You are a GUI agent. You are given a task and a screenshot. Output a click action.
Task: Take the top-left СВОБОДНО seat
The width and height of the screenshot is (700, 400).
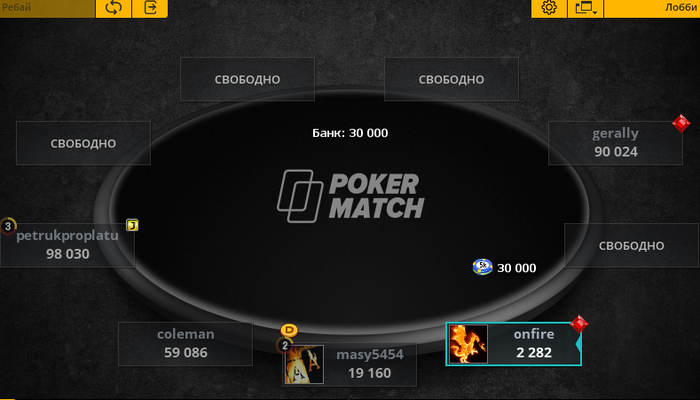click(x=247, y=79)
